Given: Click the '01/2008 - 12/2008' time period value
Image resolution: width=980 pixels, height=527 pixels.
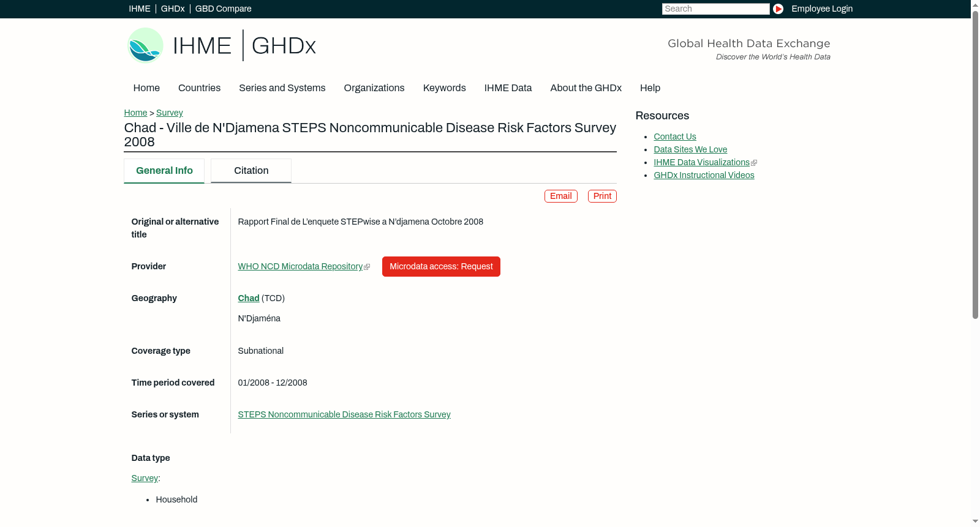Looking at the screenshot, I should tap(273, 383).
